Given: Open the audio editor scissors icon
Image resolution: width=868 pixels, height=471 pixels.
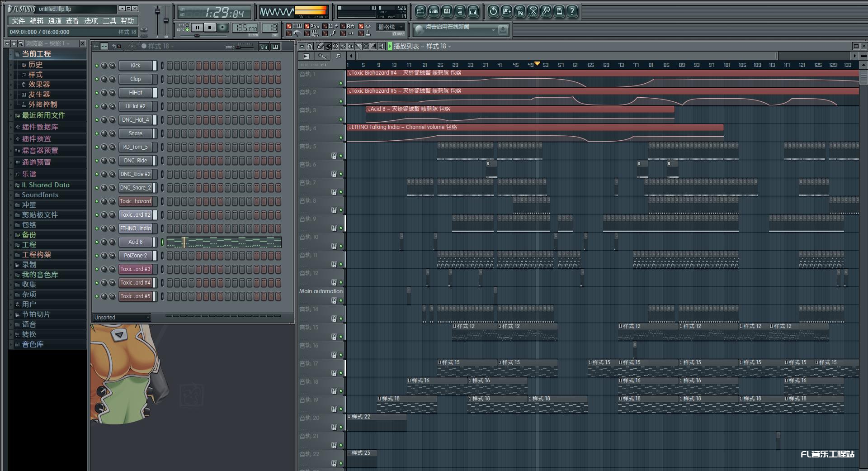Looking at the screenshot, I should [x=533, y=11].
